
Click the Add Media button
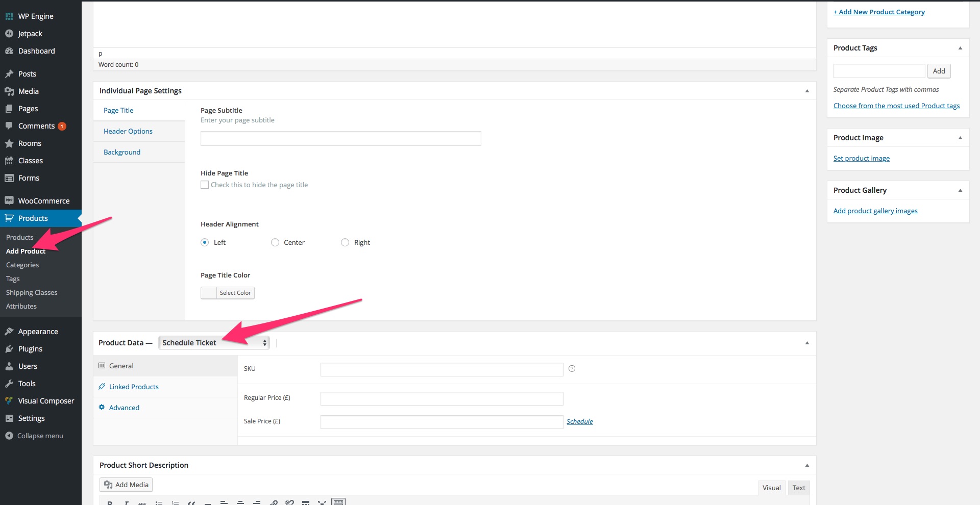tap(126, 485)
